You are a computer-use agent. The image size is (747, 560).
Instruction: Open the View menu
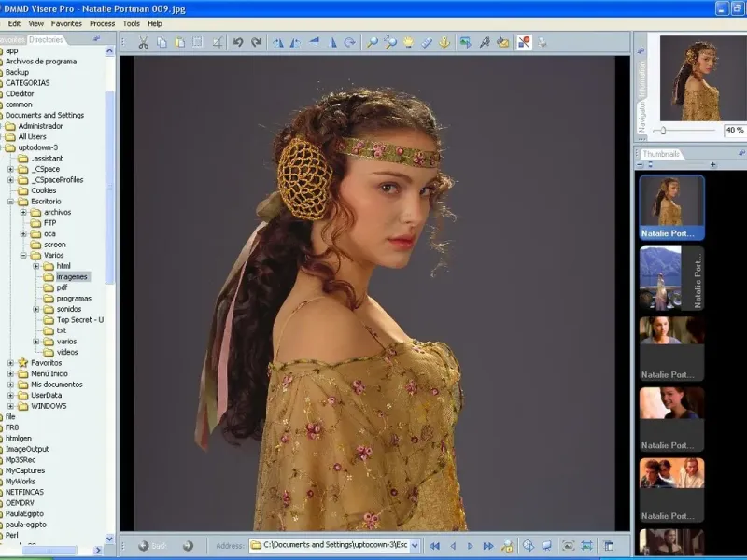pos(36,23)
